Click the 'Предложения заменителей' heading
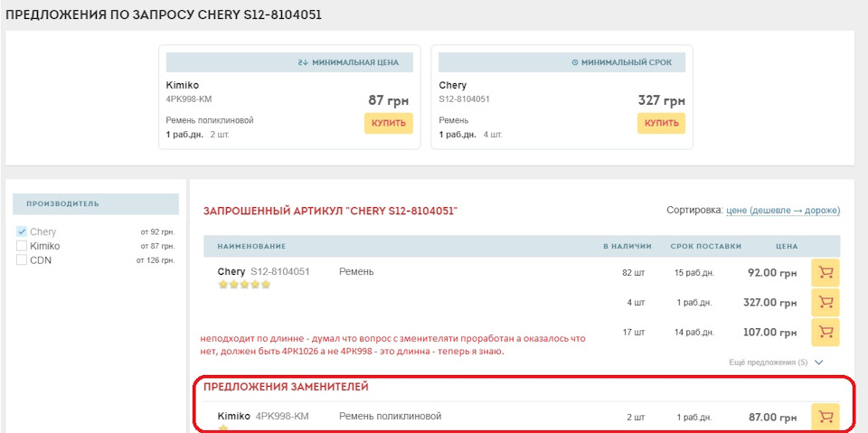The width and height of the screenshot is (868, 433). click(286, 387)
